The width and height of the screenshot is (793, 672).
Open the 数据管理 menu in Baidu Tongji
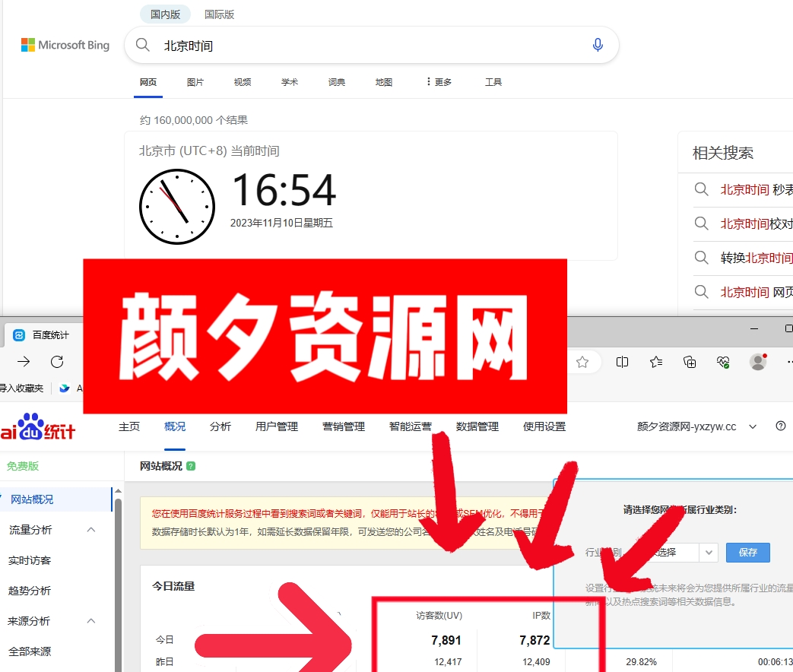tap(477, 426)
